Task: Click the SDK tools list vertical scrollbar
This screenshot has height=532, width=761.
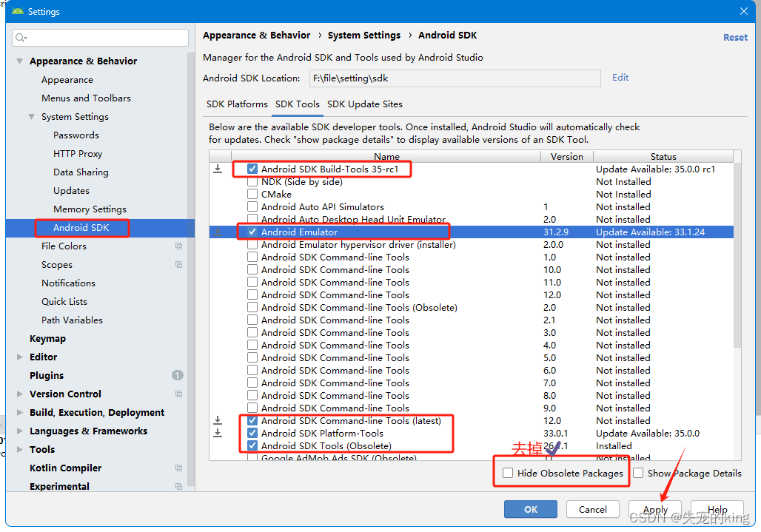Action: click(737, 255)
